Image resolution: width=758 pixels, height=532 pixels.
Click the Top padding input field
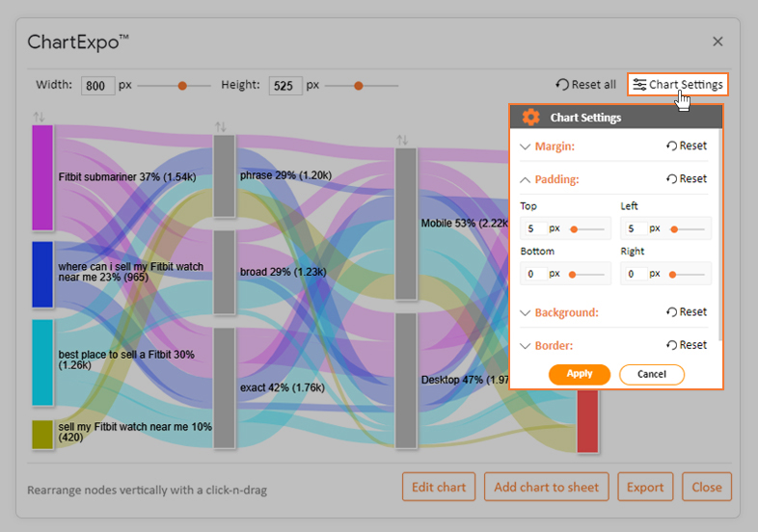pos(534,228)
